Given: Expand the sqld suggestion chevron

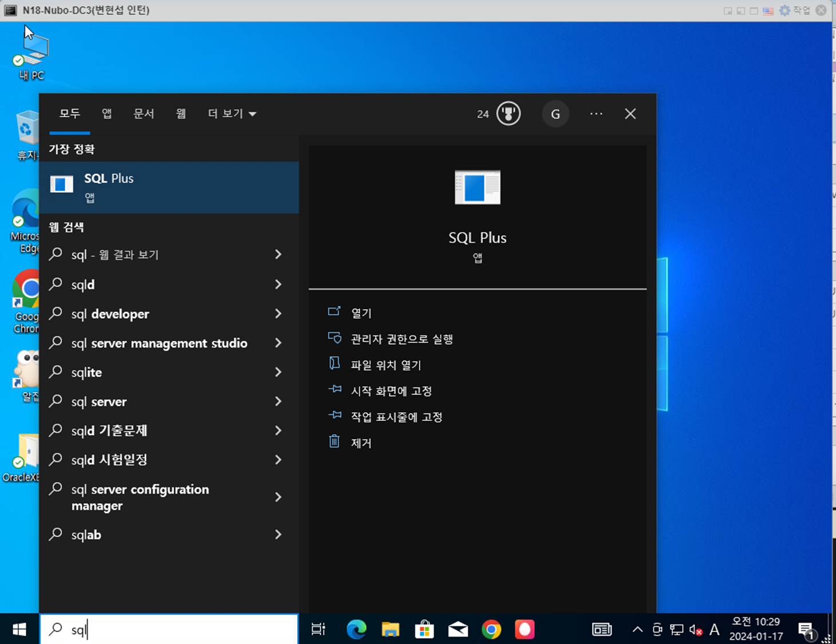Looking at the screenshot, I should pos(278,285).
